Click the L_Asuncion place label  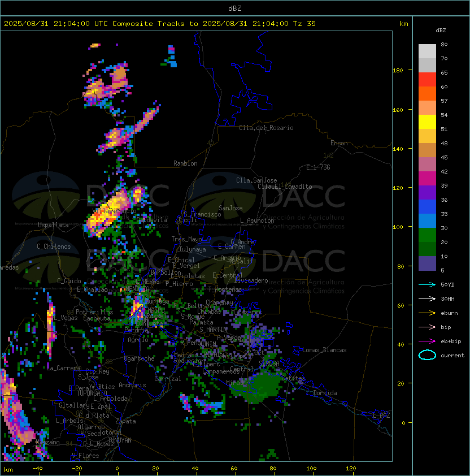pyautogui.click(x=257, y=220)
